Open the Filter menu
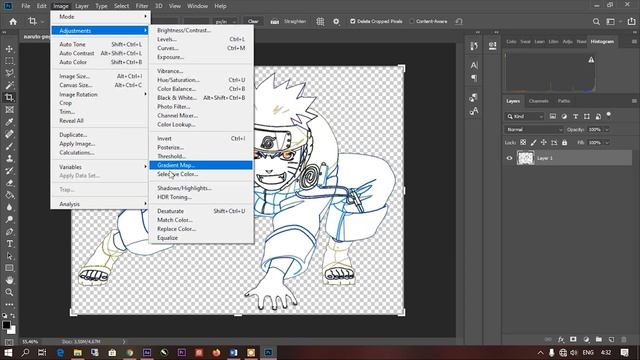 pyautogui.click(x=142, y=6)
